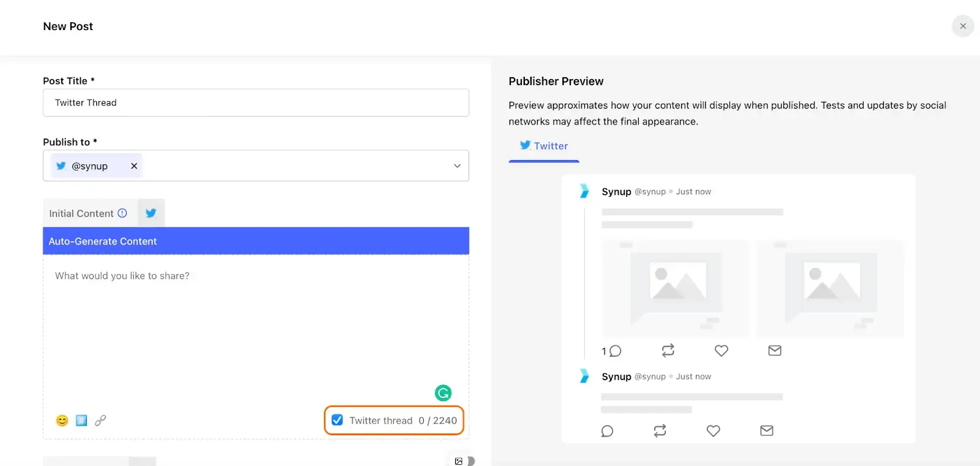Click the '0 / 2240' character counter
980x466 pixels.
[x=437, y=421]
